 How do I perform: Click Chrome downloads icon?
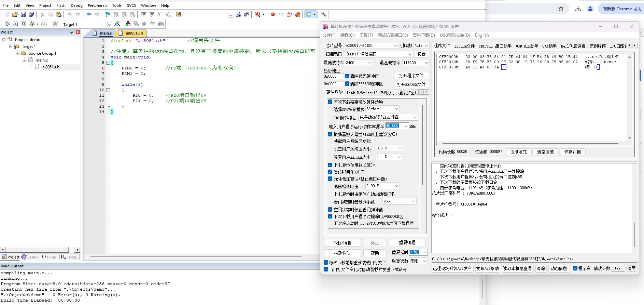tap(578, 9)
